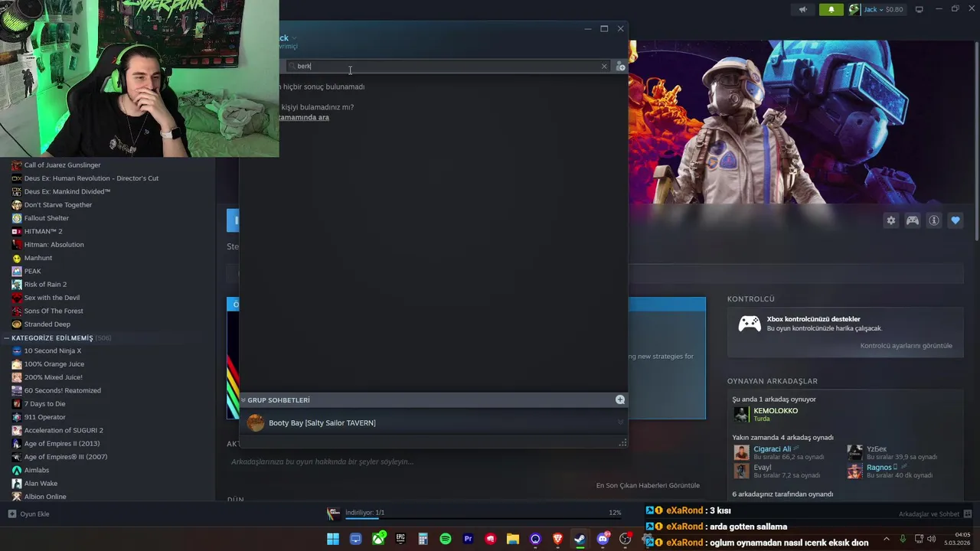The width and height of the screenshot is (980, 551).
Task: Click 'Kontrolcü ayarlarını görüntüle' link
Action: coord(906,346)
